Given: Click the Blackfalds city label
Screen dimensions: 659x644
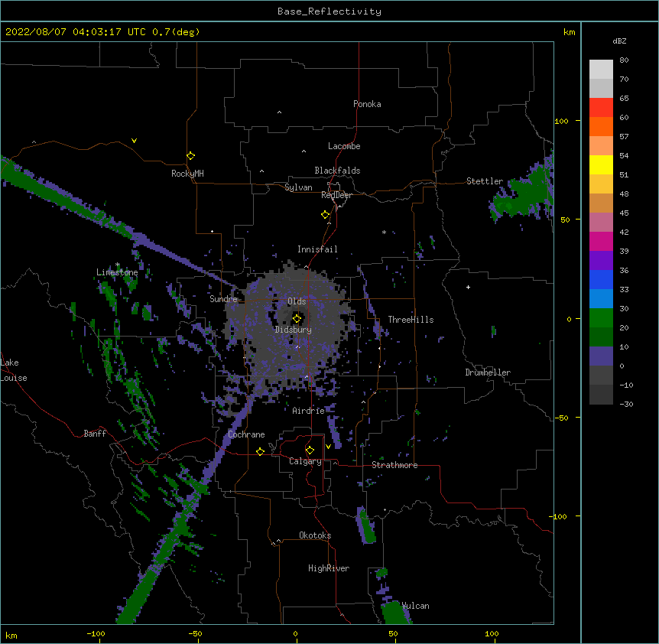Looking at the screenshot, I should click(337, 171).
